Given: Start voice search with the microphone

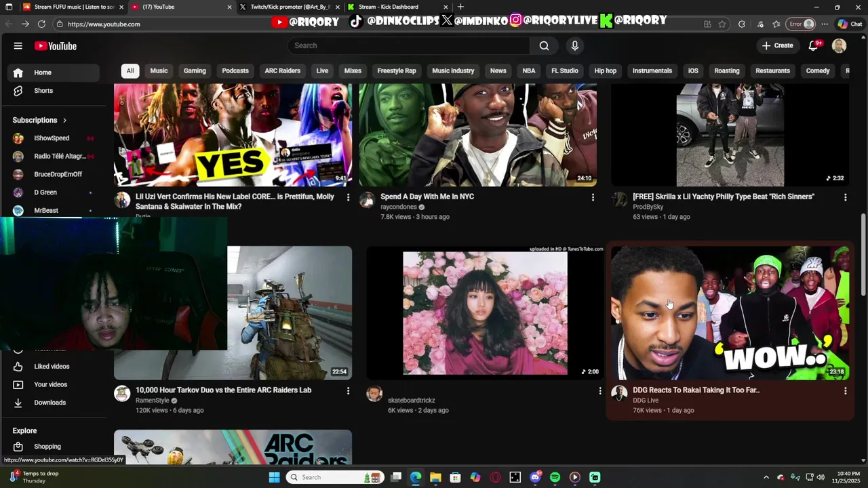Looking at the screenshot, I should (x=575, y=45).
